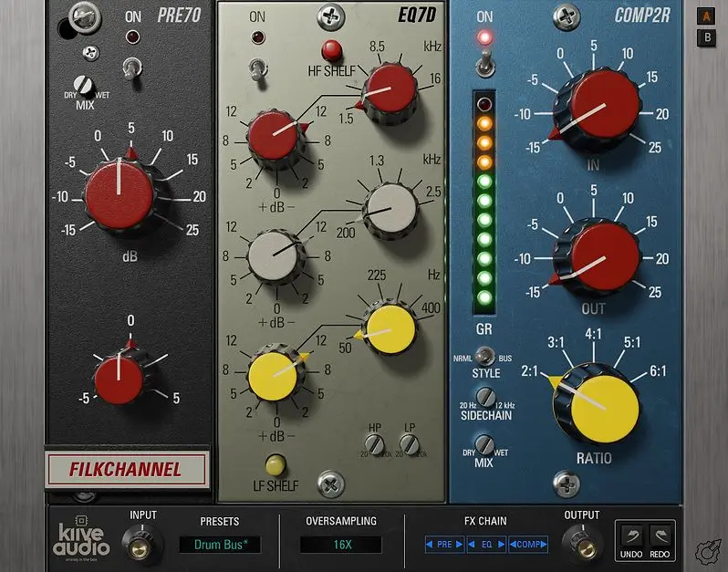
Task: Click the FX CHAIN label
Action: pos(485,521)
